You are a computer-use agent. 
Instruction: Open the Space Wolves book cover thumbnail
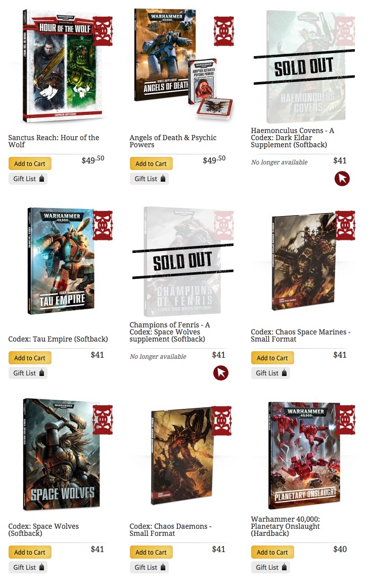click(x=62, y=454)
